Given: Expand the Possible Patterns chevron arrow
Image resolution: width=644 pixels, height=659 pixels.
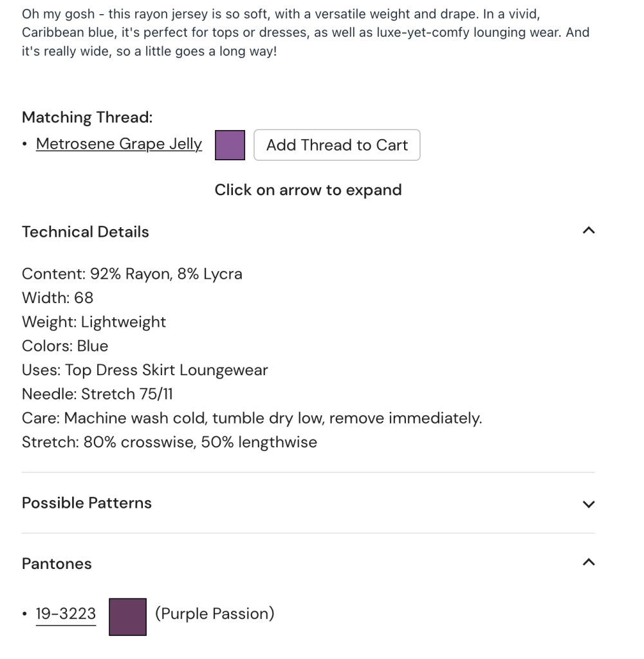Looking at the screenshot, I should 588,504.
